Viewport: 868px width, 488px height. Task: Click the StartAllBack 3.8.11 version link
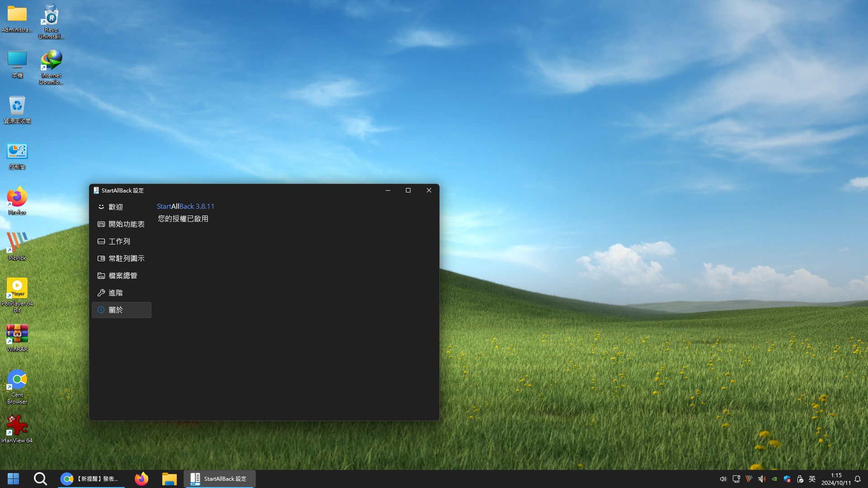tap(185, 206)
